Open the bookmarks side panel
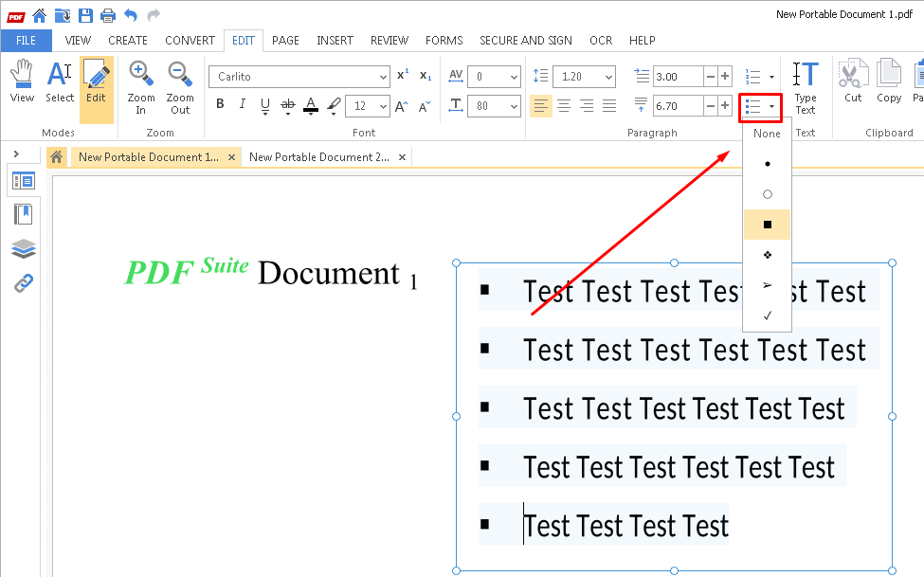Viewport: 924px width, 577px height. tap(24, 214)
